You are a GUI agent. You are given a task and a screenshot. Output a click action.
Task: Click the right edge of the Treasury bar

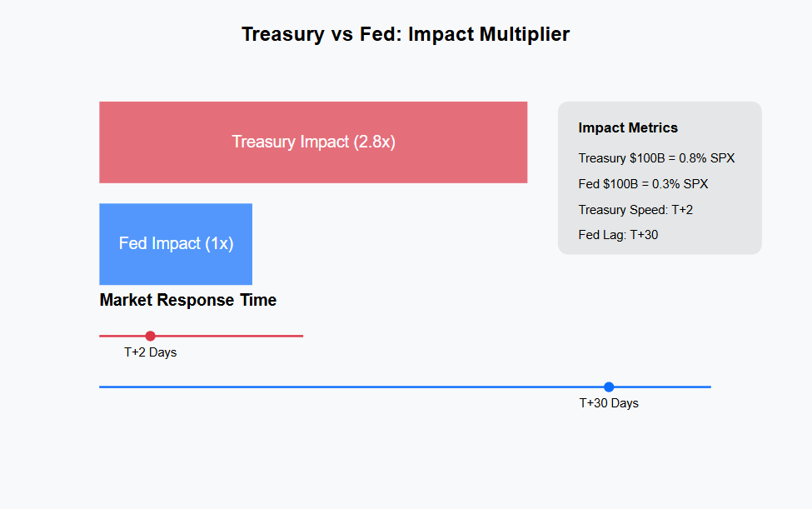[525, 142]
